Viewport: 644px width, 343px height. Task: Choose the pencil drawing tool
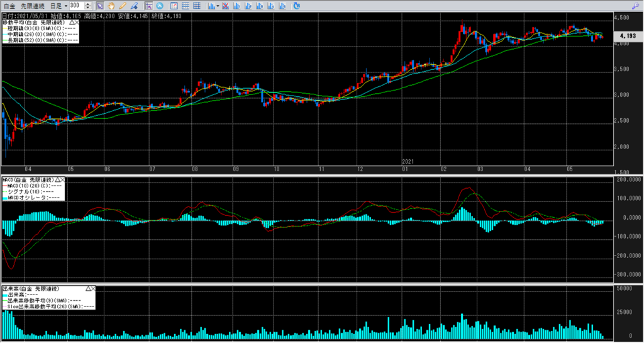(x=123, y=6)
